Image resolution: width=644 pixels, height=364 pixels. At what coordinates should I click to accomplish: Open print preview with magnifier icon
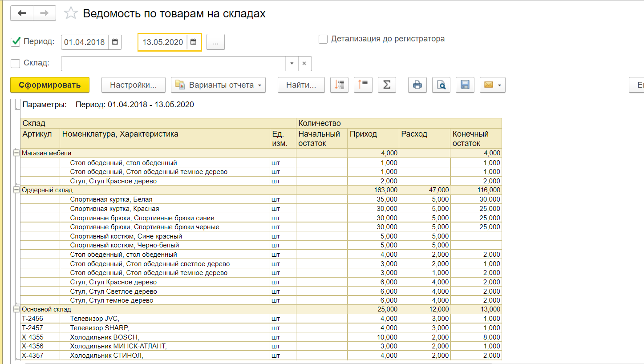441,85
